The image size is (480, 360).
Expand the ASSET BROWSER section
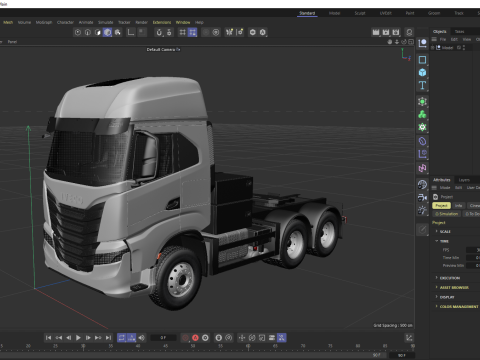[437, 287]
